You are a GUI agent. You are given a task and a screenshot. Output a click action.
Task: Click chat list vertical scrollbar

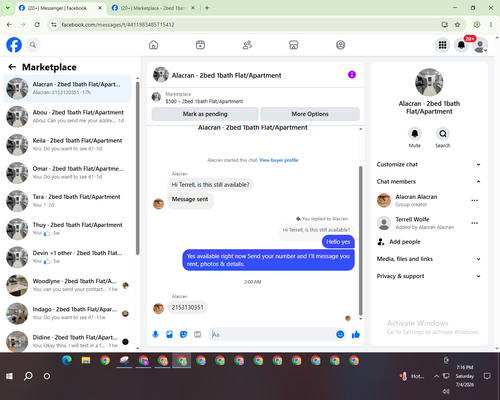137,168
